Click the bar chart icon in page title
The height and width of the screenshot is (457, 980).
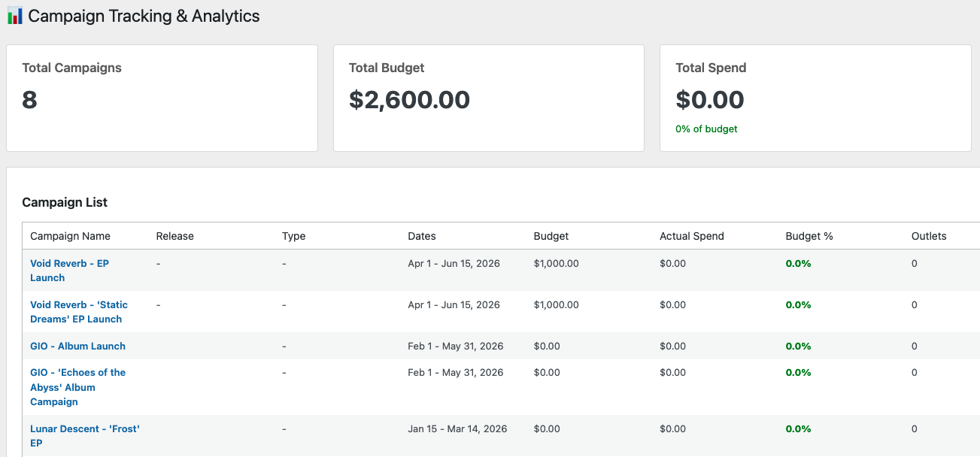click(14, 16)
